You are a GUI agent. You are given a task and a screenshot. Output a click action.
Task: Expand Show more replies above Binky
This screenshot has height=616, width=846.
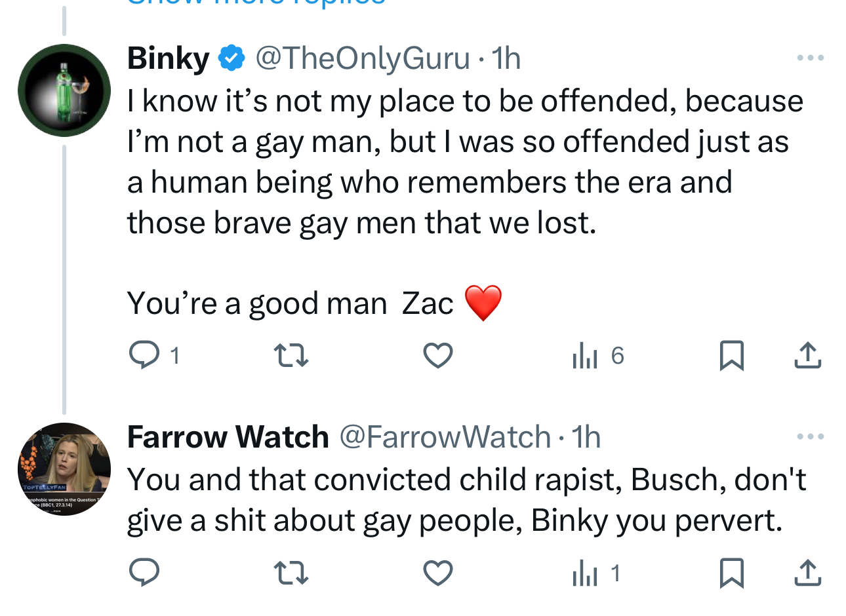[256, 3]
